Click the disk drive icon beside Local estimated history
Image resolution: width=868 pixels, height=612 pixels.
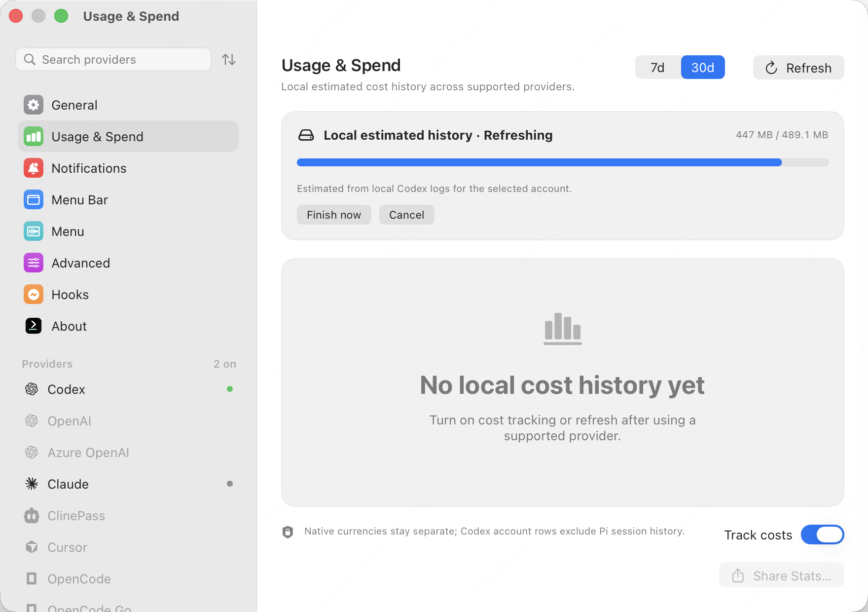(306, 135)
